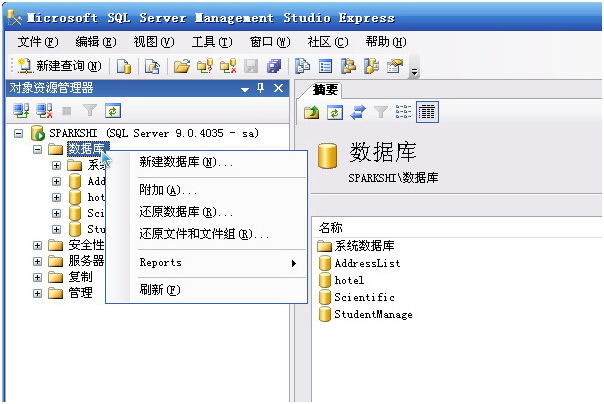Collapse the SPARKSHI server node

point(20,133)
